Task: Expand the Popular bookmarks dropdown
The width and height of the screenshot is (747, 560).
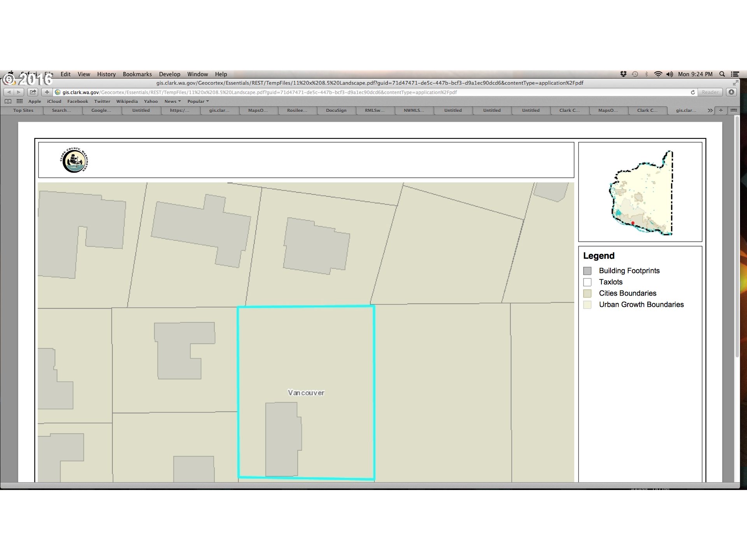Action: 198,101
